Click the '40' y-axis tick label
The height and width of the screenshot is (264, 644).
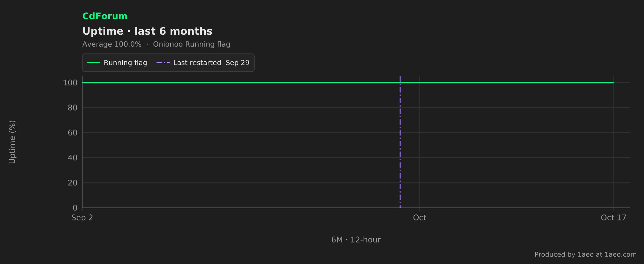pyautogui.click(x=72, y=158)
